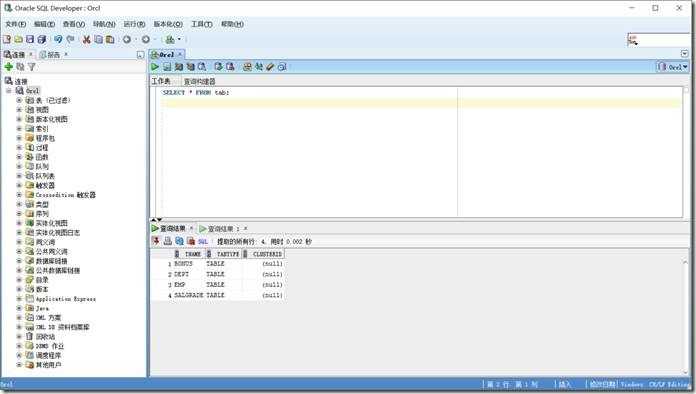Viewport: 696px width, 394px height.
Task: Switch to the 查询结果 1 tab
Action: pyautogui.click(x=223, y=229)
